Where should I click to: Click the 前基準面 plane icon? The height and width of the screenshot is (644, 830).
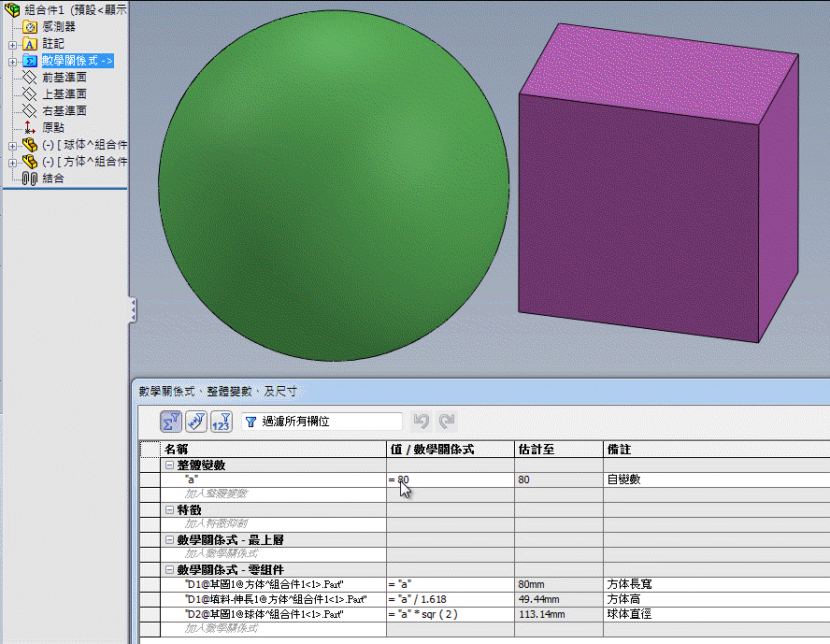point(30,78)
